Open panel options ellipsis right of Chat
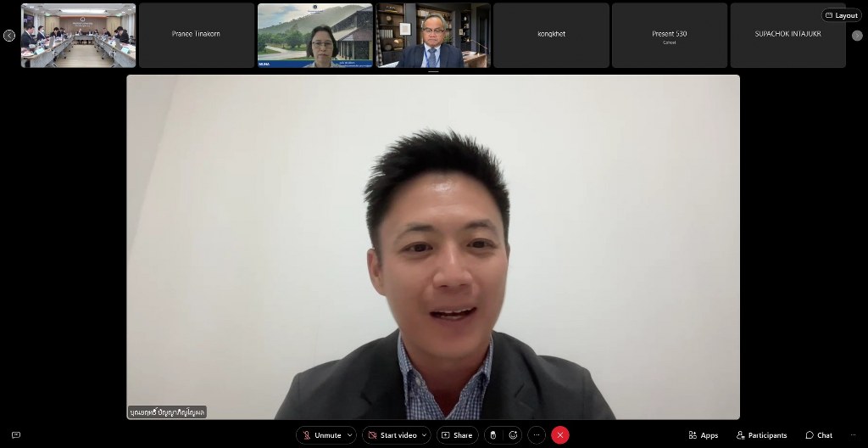 pyautogui.click(x=852, y=435)
